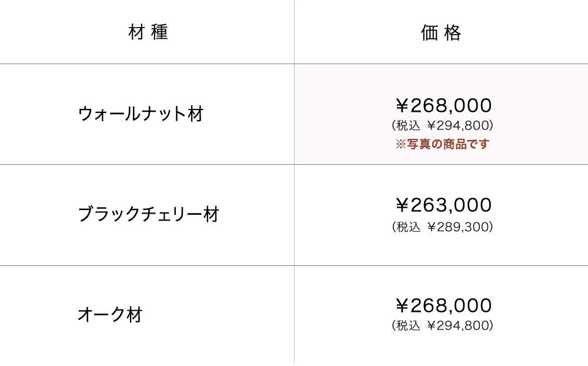The height and width of the screenshot is (366, 588).
Task: Select the ウォールナット材 row label
Action: click(x=141, y=114)
